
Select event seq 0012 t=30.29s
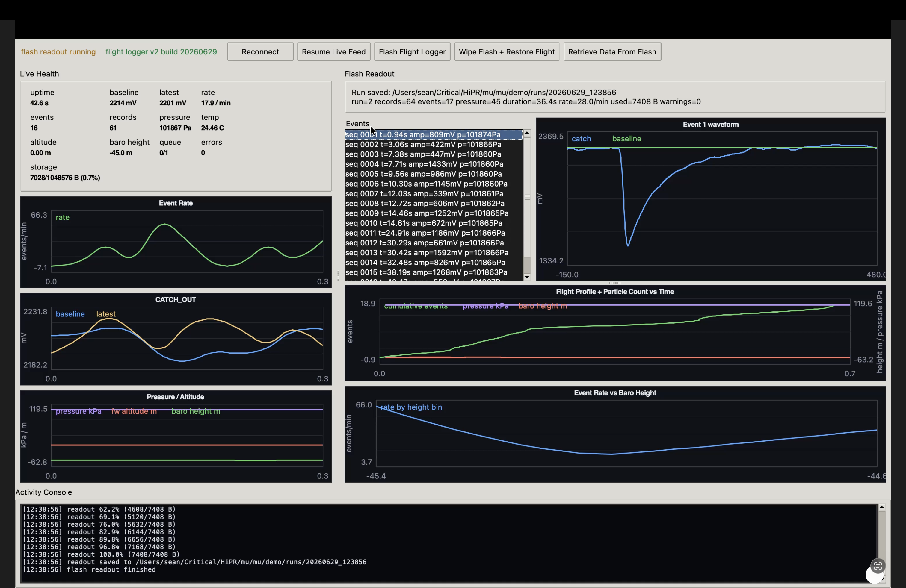434,243
